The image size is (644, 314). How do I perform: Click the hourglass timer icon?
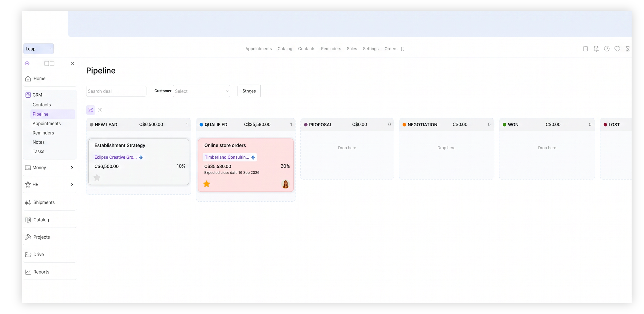[628, 49]
